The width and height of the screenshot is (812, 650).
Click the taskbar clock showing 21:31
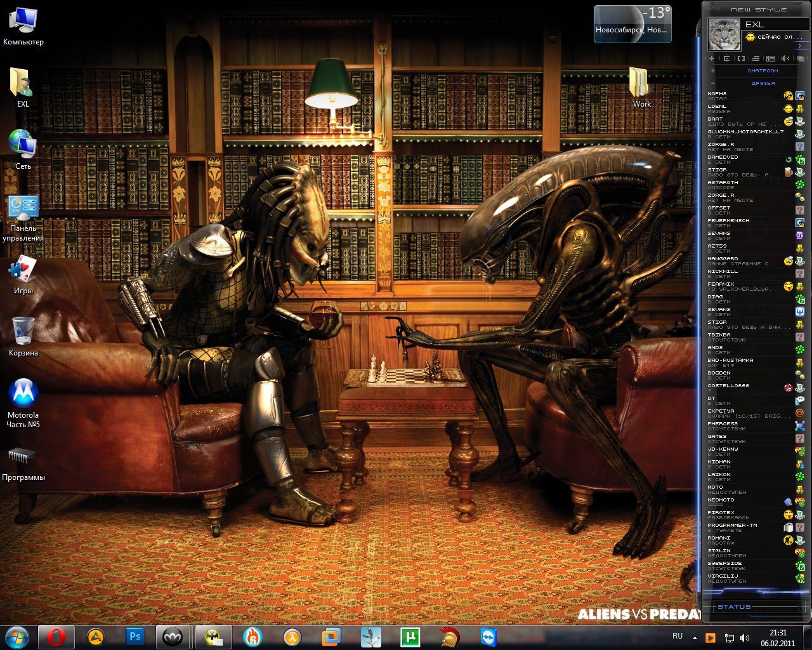pyautogui.click(x=778, y=637)
